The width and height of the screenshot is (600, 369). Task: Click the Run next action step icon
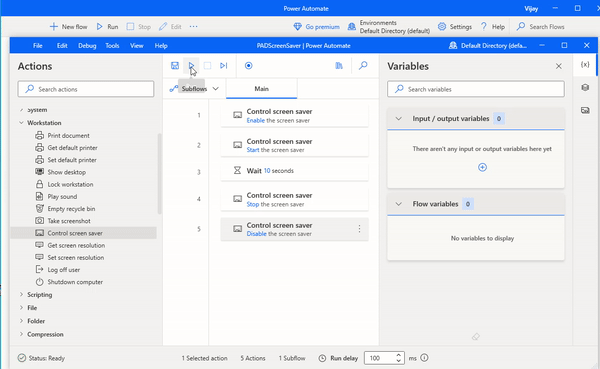click(223, 65)
